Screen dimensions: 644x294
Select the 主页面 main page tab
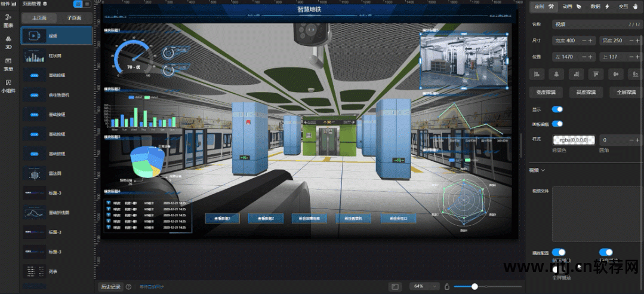point(39,18)
